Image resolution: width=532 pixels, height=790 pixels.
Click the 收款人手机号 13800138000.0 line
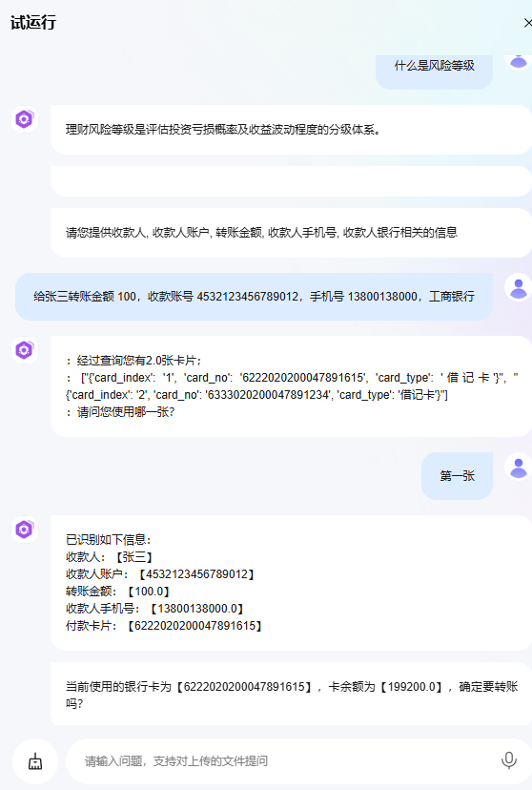[x=155, y=608]
